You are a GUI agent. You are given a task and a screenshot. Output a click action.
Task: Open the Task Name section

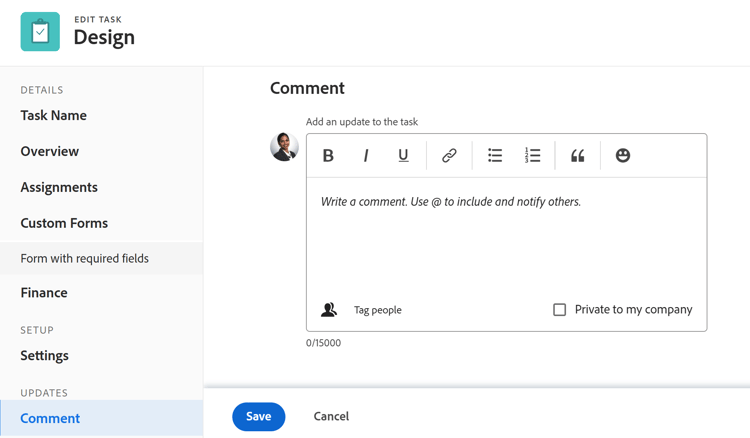tap(54, 115)
